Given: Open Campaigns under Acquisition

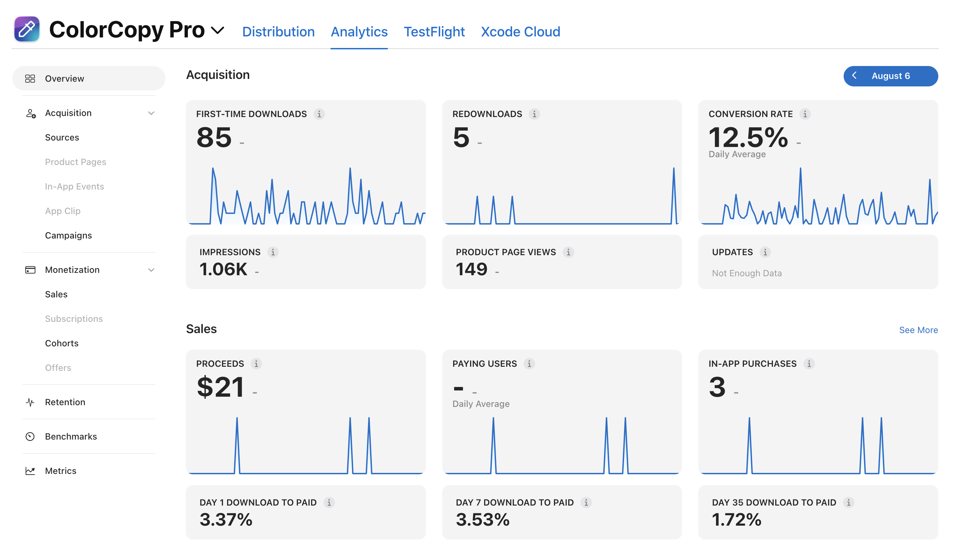Looking at the screenshot, I should click(x=68, y=235).
